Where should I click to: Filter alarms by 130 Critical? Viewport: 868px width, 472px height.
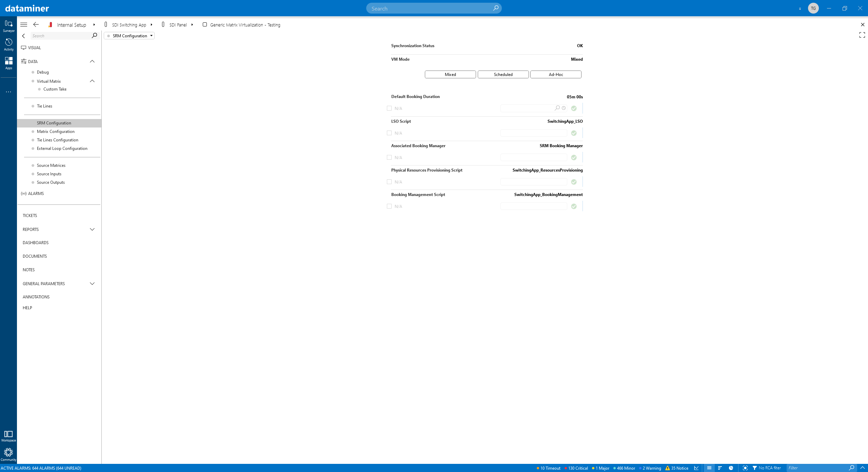coord(576,468)
